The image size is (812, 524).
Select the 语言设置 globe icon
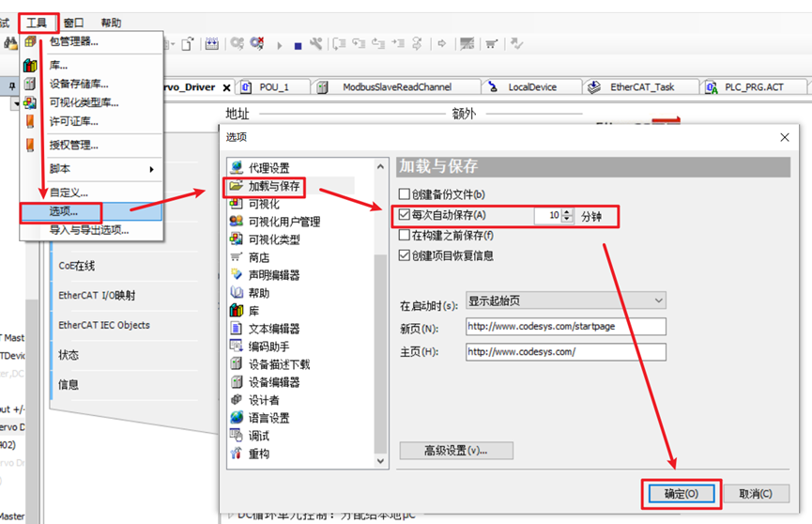pos(237,418)
